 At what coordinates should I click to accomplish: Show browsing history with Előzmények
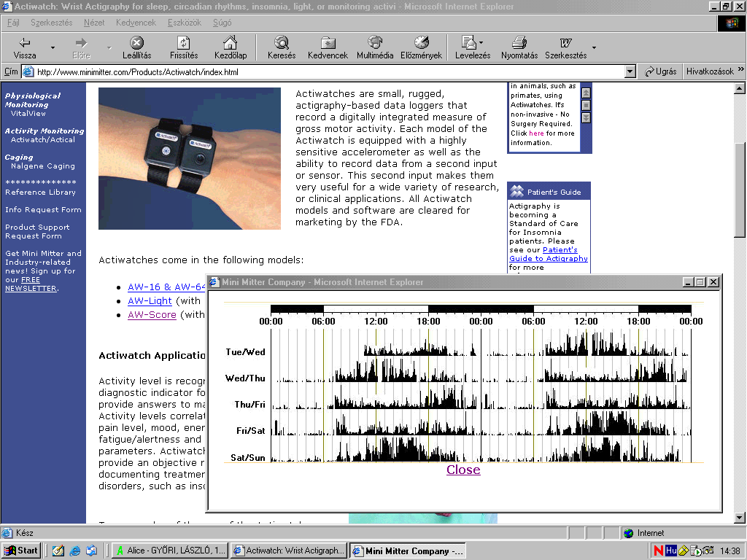coord(421,47)
